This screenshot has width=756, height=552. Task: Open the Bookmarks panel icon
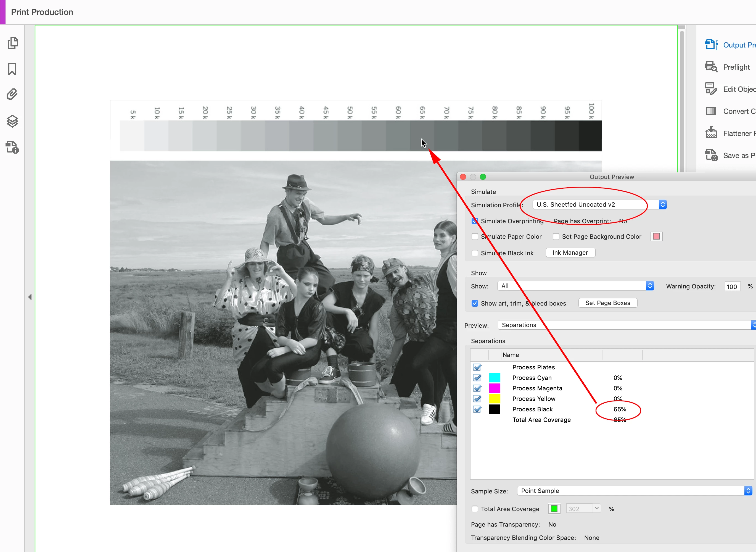pos(12,69)
